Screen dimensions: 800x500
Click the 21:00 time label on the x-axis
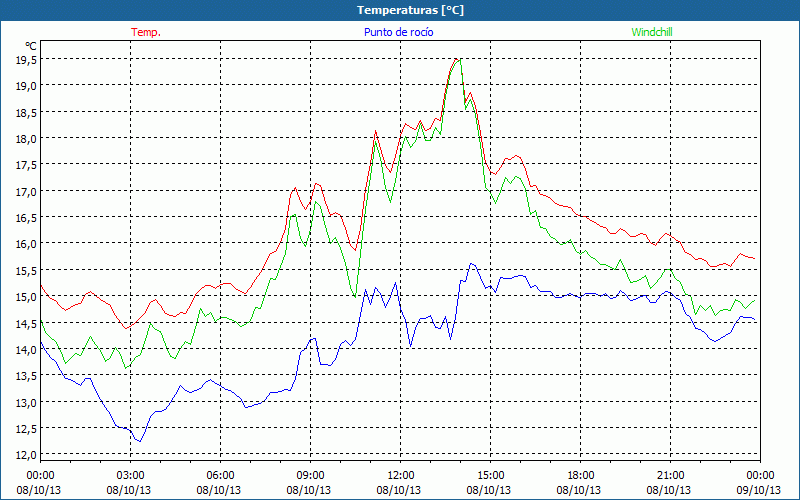click(x=670, y=475)
